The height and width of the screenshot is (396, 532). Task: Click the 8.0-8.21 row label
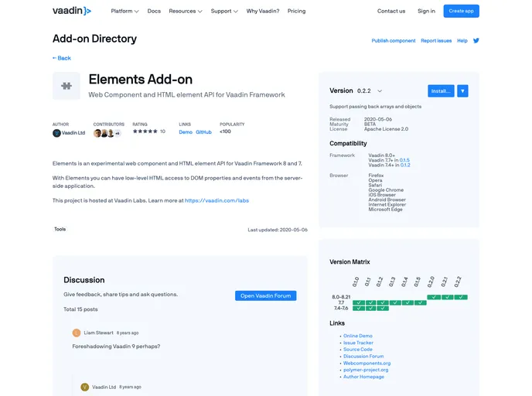341,297
